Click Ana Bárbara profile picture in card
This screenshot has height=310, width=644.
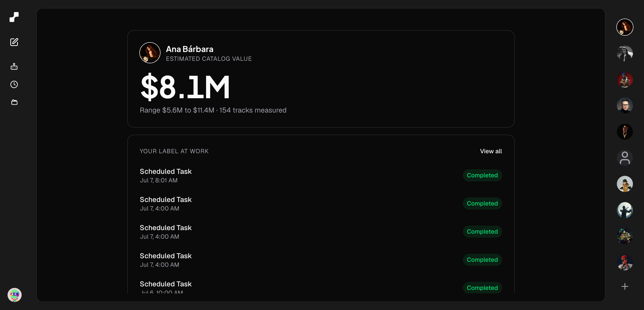point(150,53)
